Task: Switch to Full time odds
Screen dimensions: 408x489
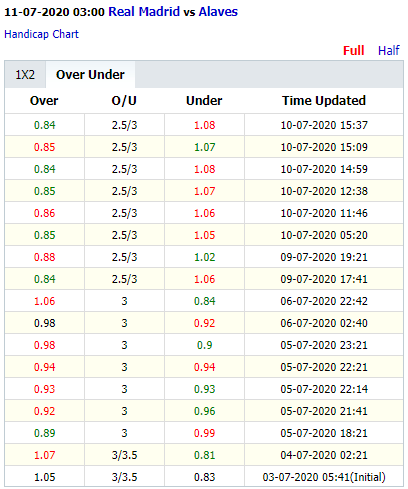Action: point(354,51)
